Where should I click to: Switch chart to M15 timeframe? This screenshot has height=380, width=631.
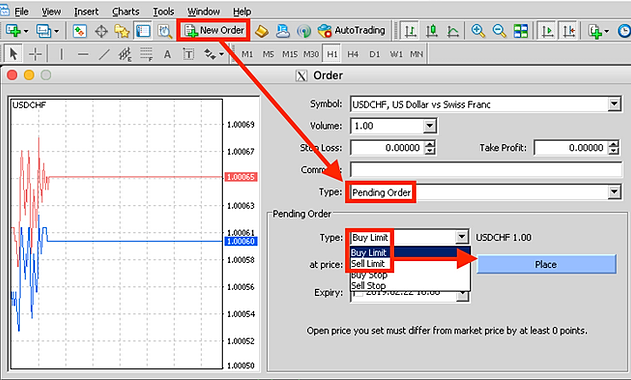[x=290, y=54]
